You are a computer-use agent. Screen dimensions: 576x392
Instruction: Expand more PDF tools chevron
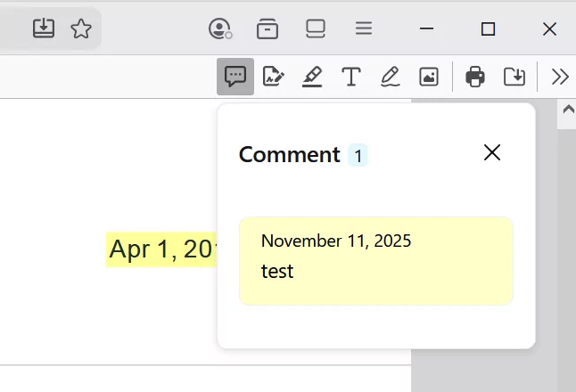(560, 77)
